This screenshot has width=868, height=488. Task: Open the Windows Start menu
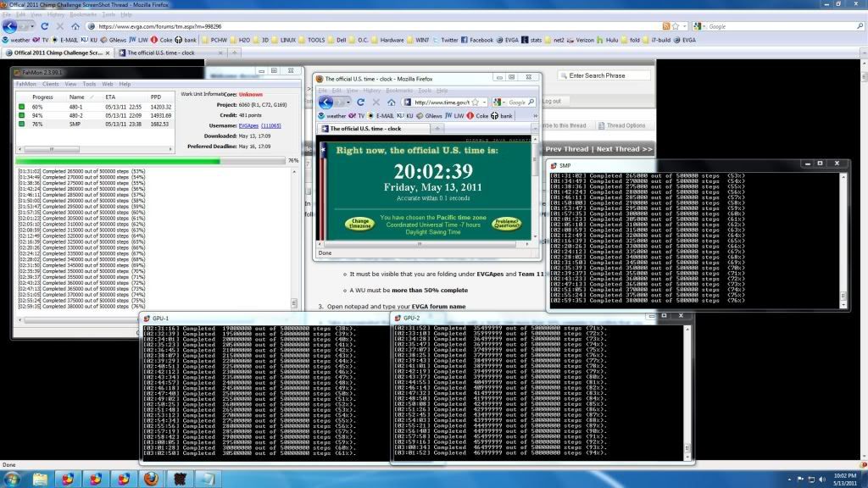12,479
